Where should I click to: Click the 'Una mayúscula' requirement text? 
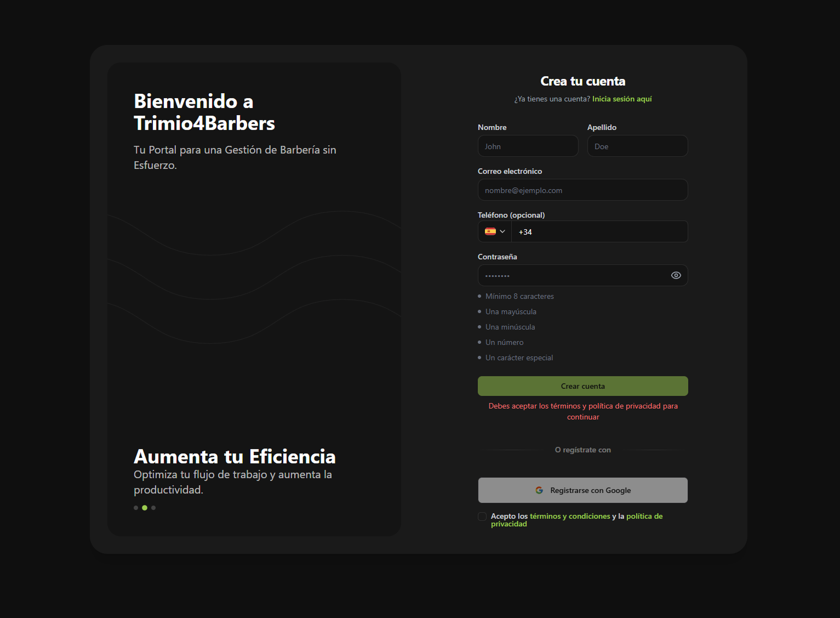point(511,311)
